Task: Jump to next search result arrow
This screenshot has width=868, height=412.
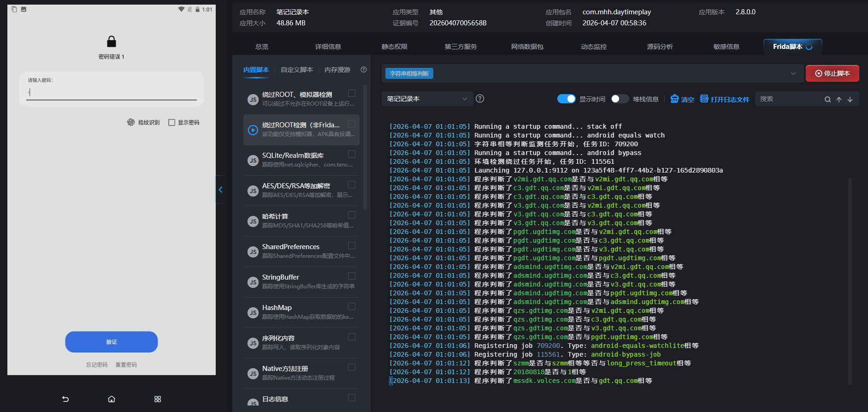Action: [850, 99]
